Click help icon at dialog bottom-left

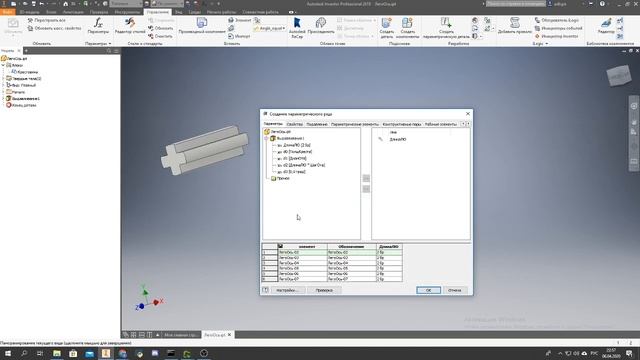click(265, 290)
